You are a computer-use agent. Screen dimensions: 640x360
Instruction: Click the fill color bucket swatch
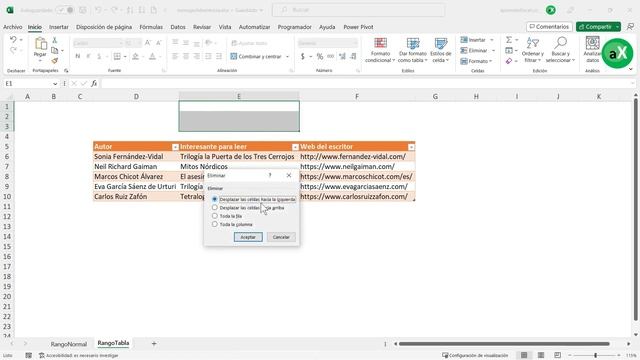[136, 56]
